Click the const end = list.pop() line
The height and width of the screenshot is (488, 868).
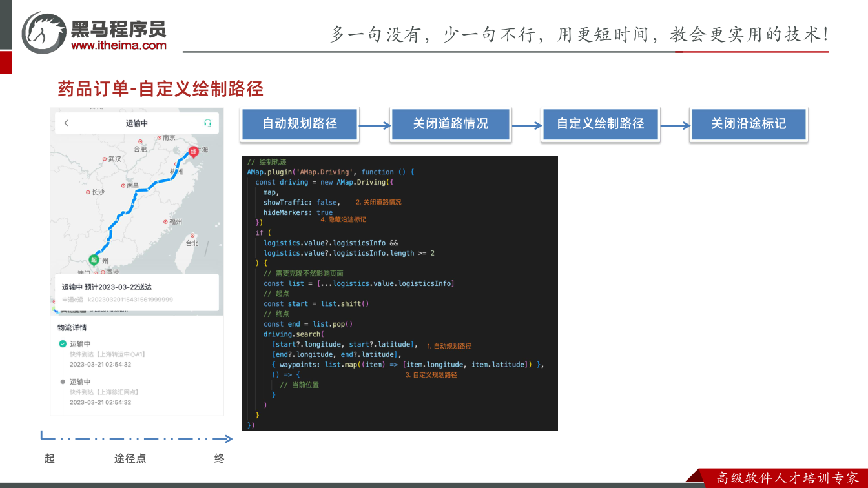(308, 324)
